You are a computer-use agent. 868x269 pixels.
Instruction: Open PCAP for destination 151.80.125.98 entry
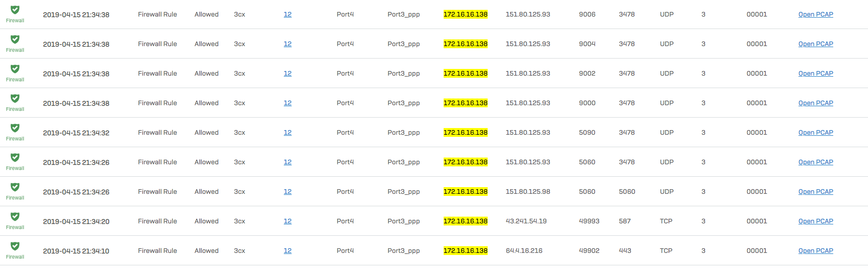coord(815,192)
